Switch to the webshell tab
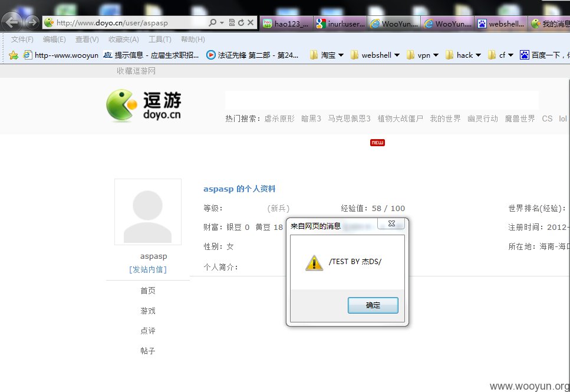This screenshot has height=392, width=570. pos(501,24)
